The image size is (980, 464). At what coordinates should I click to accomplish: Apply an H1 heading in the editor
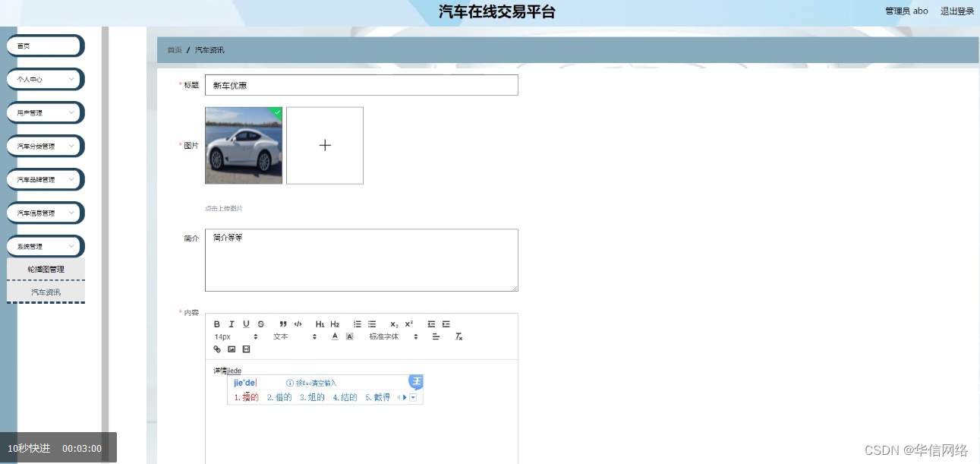click(x=320, y=324)
